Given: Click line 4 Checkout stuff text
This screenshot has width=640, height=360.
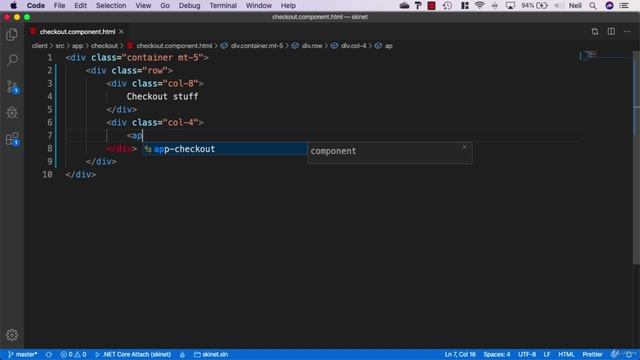Looking at the screenshot, I should [x=162, y=96].
